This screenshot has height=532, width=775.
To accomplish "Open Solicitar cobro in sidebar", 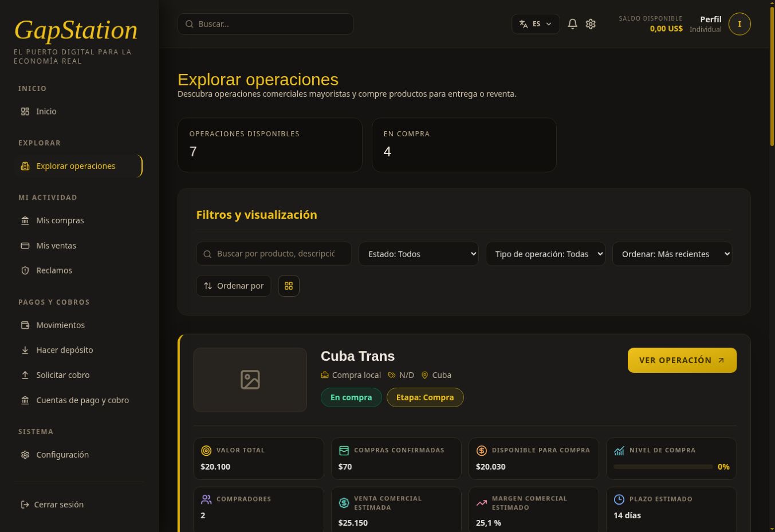I will 79,375.
